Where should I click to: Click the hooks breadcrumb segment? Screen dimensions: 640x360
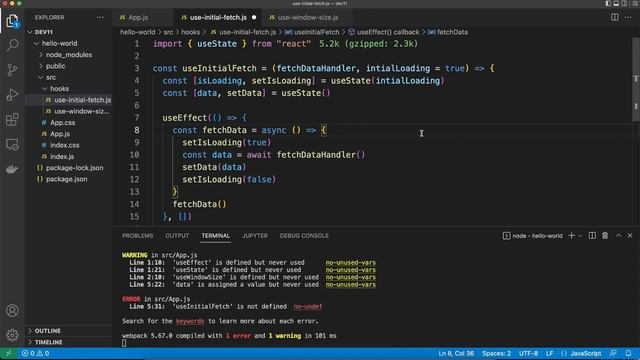(191, 32)
